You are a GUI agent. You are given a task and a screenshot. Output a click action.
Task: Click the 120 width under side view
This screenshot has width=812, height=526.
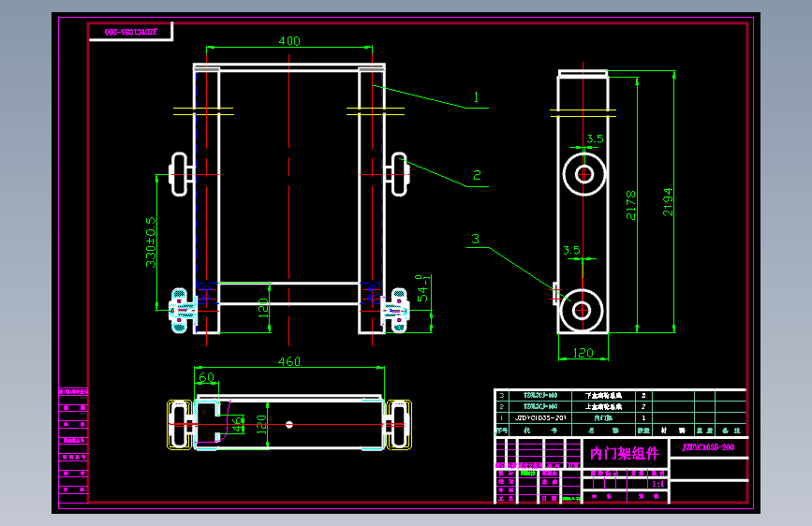pyautogui.click(x=583, y=353)
